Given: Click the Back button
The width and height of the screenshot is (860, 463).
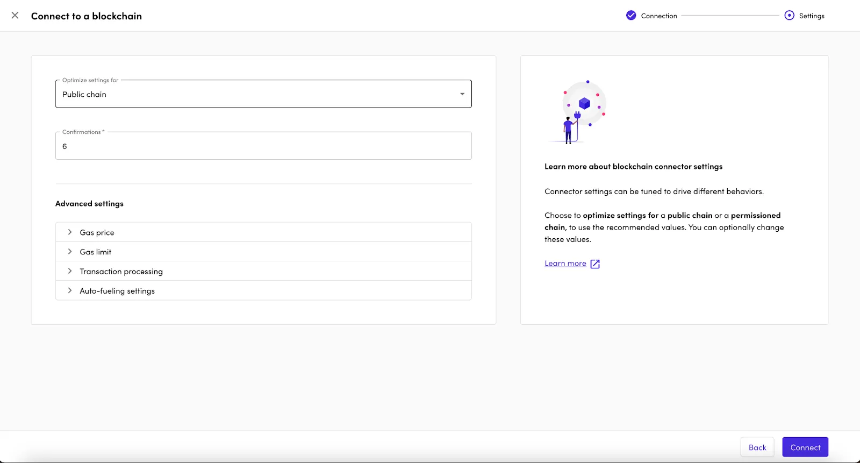Looking at the screenshot, I should [757, 447].
